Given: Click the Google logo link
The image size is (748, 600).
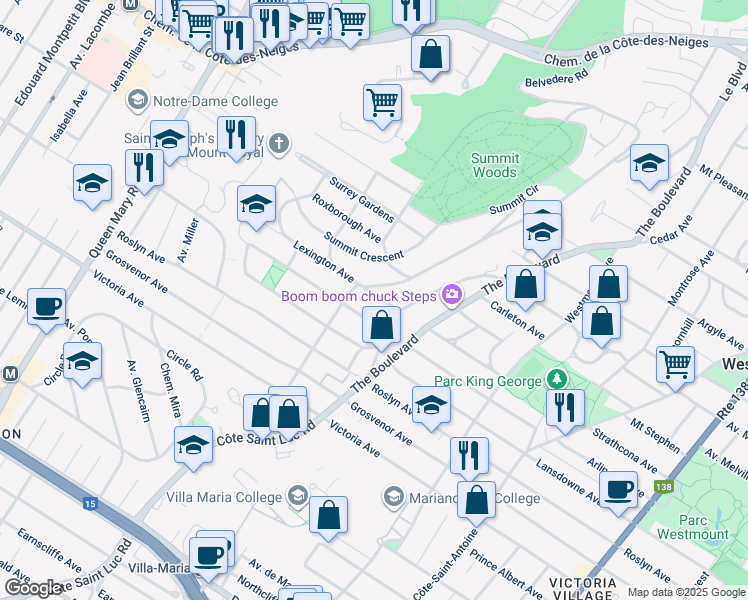Looking at the screenshot, I should pyautogui.click(x=33, y=588).
